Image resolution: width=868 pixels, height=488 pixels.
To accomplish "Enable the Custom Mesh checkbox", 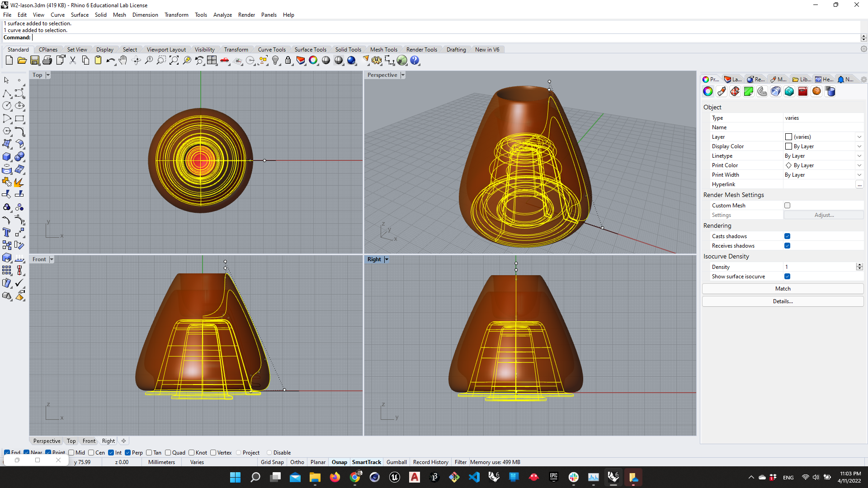I will pyautogui.click(x=788, y=205).
